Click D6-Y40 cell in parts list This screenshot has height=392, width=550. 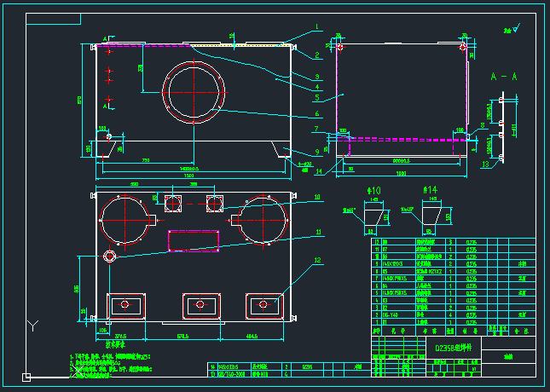tap(390, 314)
